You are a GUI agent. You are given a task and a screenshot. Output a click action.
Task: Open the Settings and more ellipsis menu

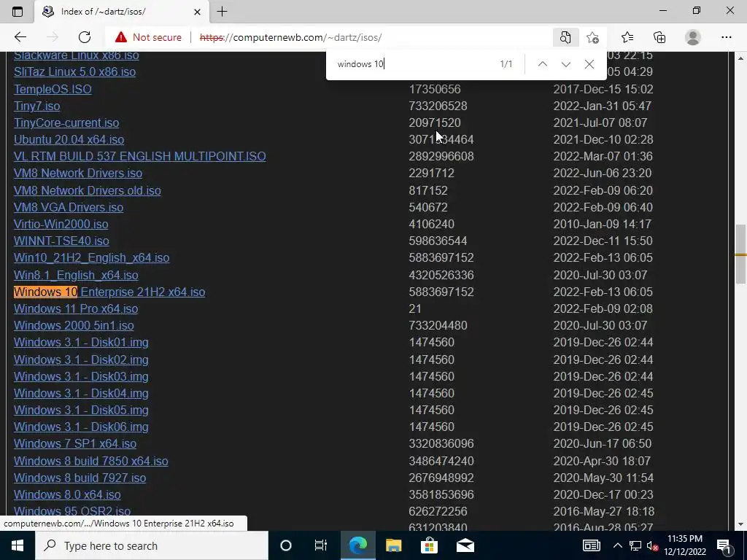click(726, 37)
